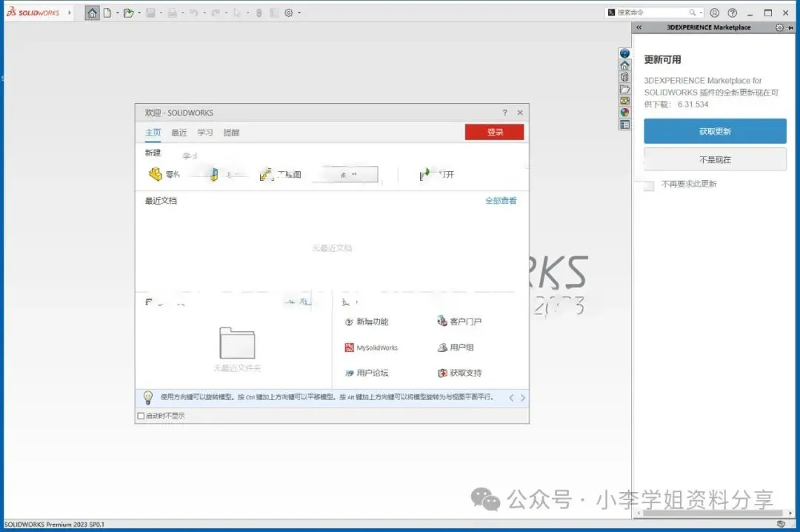Open the Options gear dropdown arrow
The height and width of the screenshot is (532, 800).
[x=299, y=13]
